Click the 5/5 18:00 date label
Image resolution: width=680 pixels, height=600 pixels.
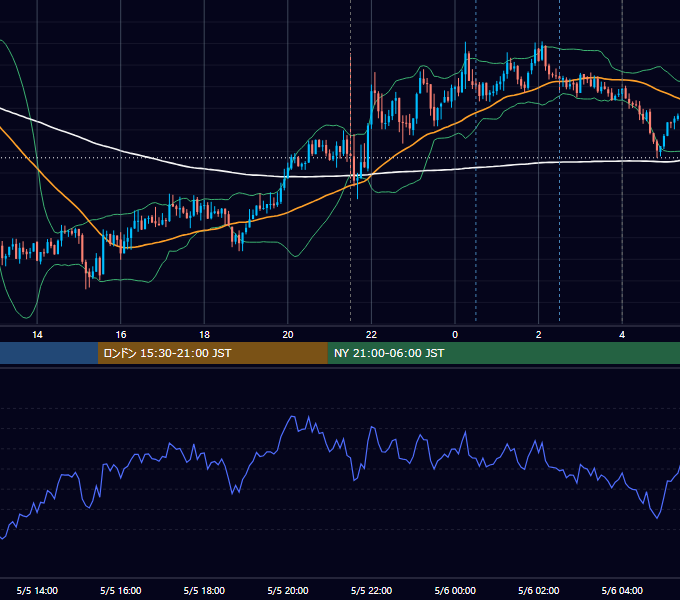(x=204, y=590)
